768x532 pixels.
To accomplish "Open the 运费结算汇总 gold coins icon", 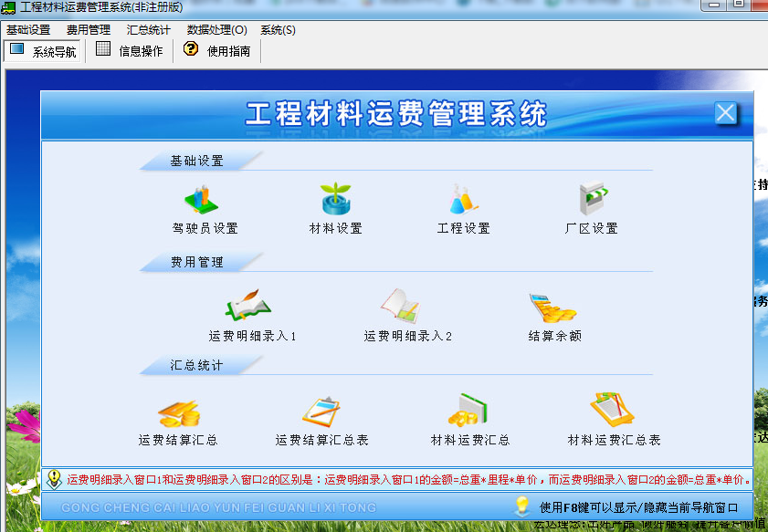I will coord(178,412).
